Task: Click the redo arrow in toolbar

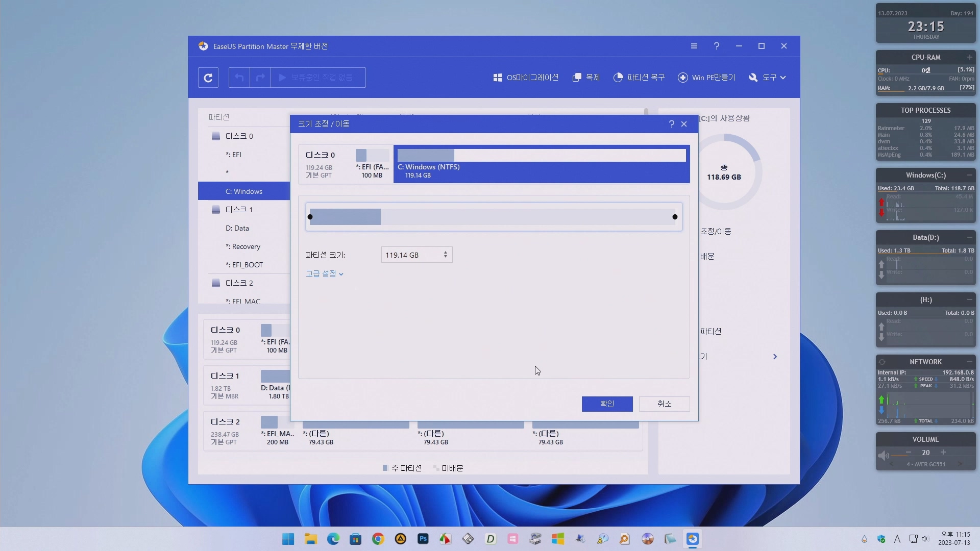Action: [x=260, y=78]
